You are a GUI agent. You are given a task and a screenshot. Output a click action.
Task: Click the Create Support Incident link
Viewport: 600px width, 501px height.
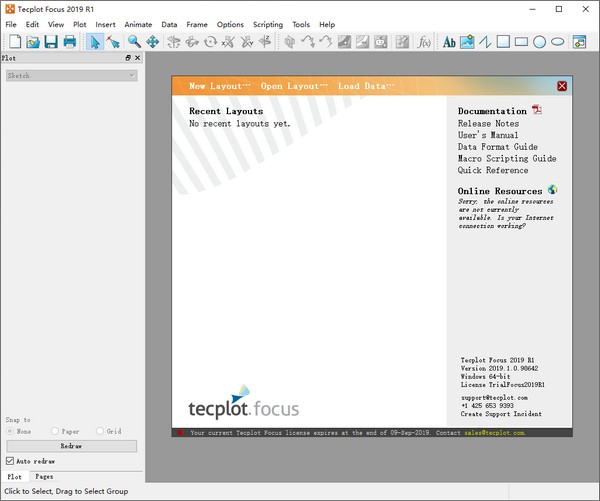click(x=501, y=414)
